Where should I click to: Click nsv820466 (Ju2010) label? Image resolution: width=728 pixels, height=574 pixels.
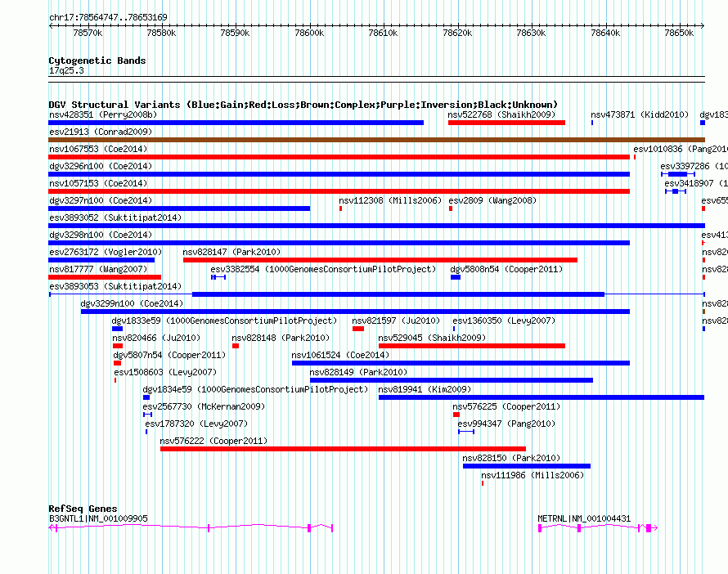(156, 338)
